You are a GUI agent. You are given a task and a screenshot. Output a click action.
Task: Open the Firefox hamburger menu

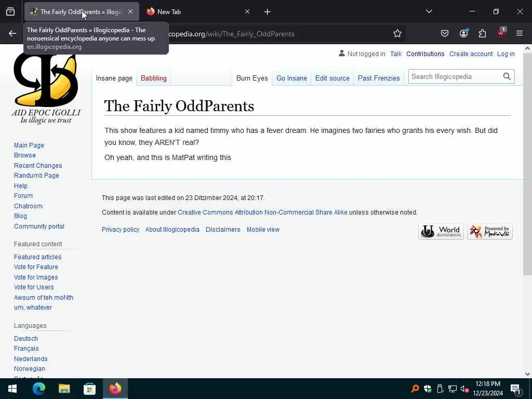520,33
